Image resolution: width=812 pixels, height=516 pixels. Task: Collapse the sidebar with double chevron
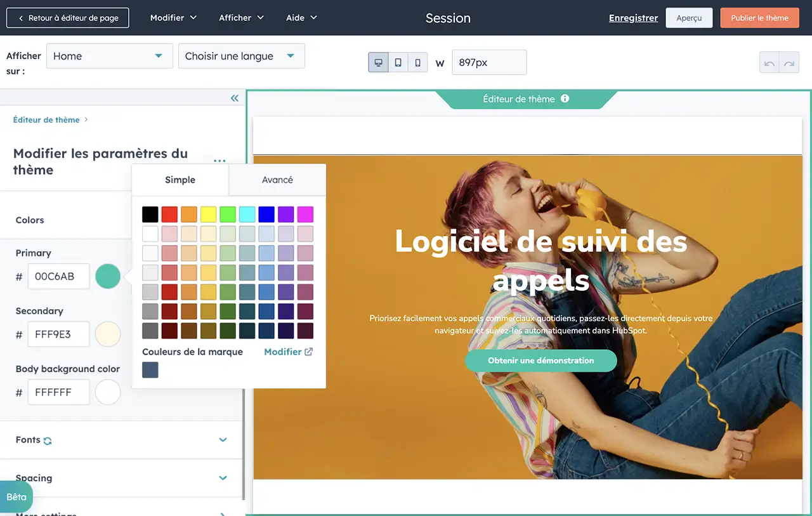point(235,98)
